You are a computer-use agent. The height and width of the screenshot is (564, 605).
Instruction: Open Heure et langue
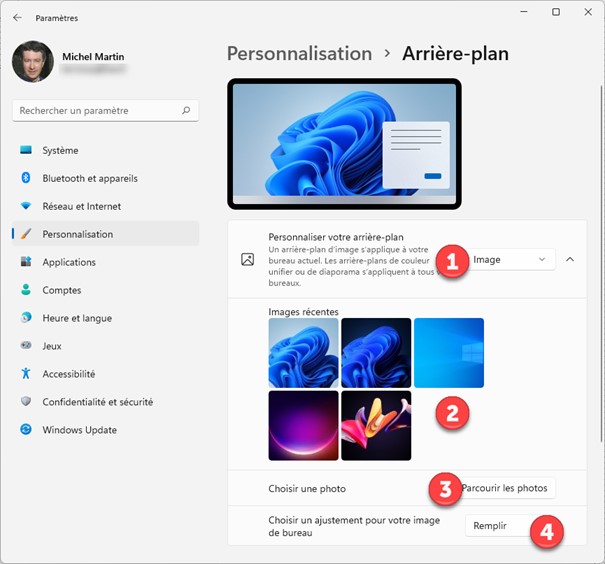click(x=106, y=318)
